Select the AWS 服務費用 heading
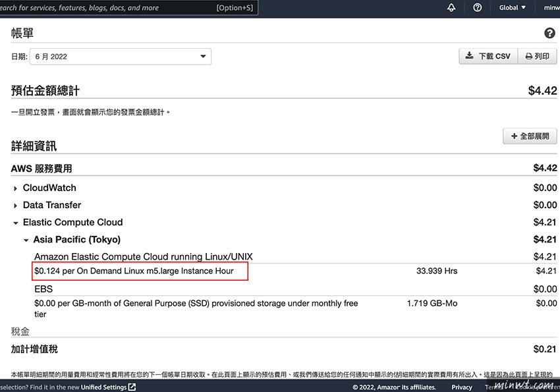560x392 pixels. coord(42,169)
